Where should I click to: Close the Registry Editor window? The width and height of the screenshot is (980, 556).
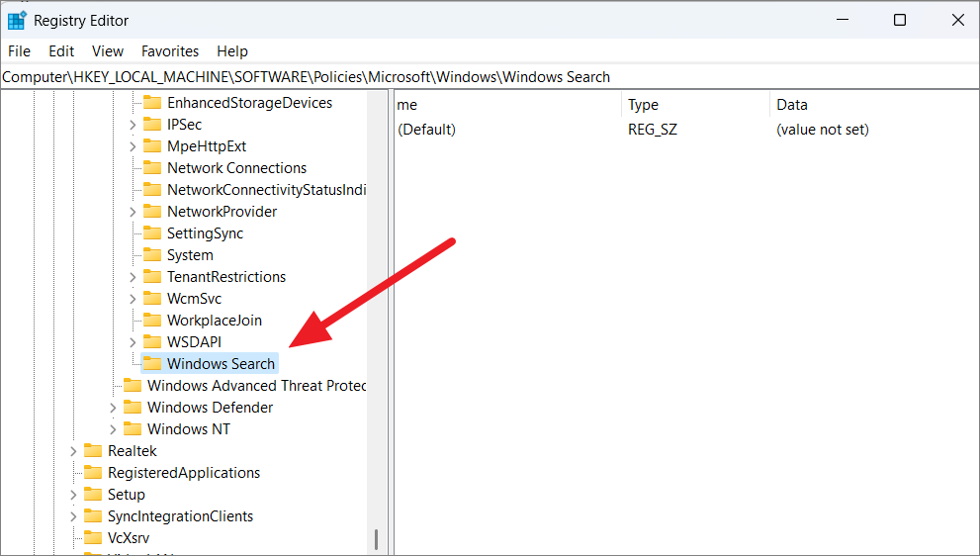tap(957, 20)
